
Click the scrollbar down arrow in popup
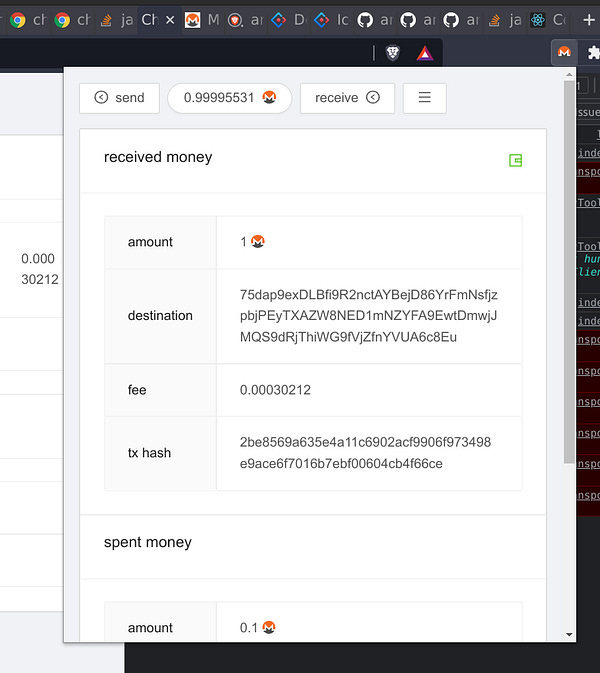tap(570, 634)
